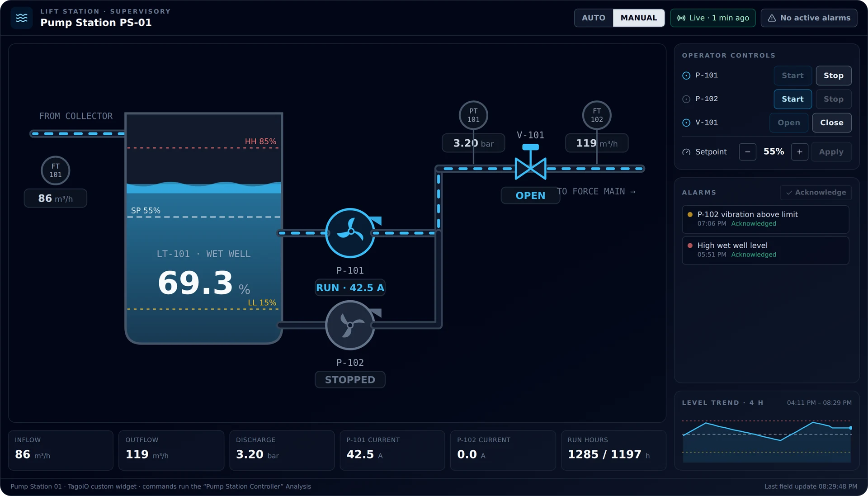The height and width of the screenshot is (496, 868).
Task: Click the live broadcast signal icon
Action: tap(681, 18)
